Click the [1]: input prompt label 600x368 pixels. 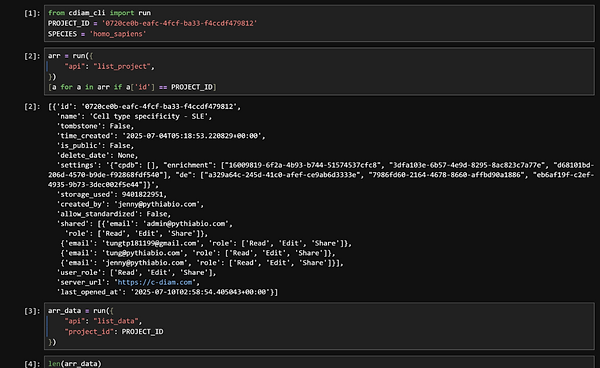[32, 13]
